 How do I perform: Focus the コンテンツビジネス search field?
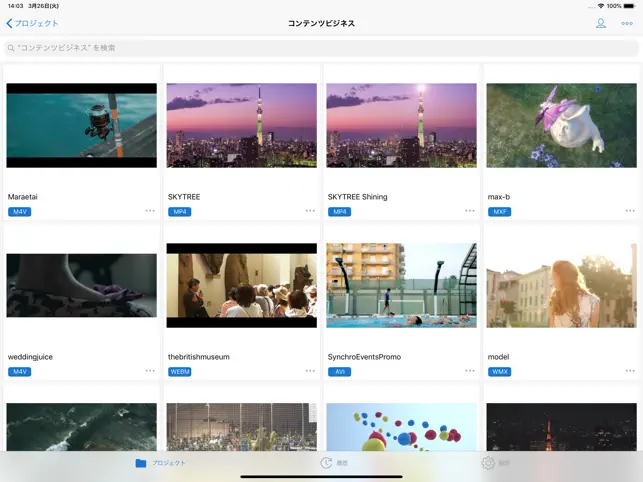[321, 48]
